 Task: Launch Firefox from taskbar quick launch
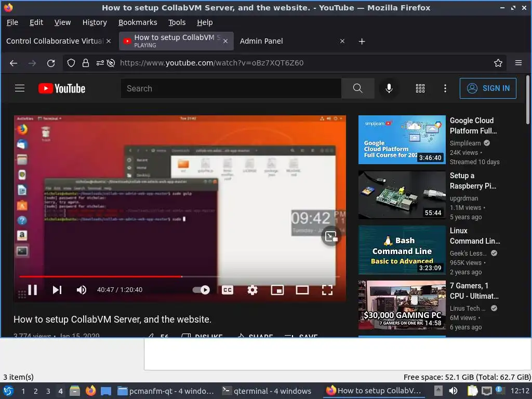90,391
